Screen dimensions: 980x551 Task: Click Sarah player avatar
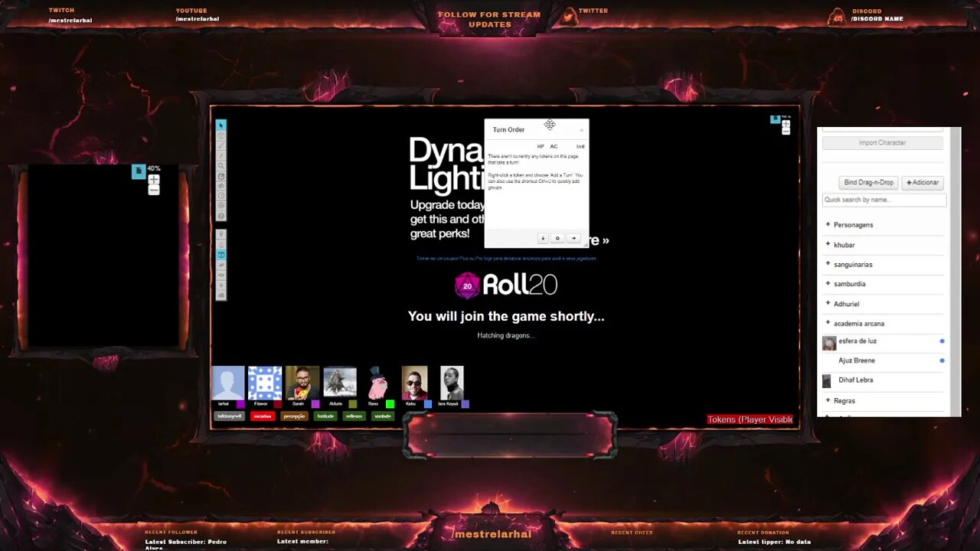pos(302,383)
